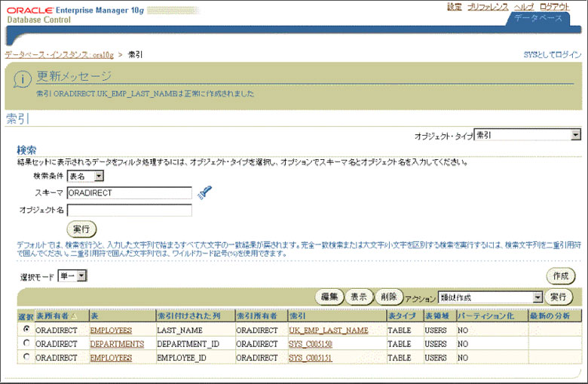Select the SYS_C005151 row radio button
Image resolution: width=588 pixels, height=384 pixels.
click(28, 357)
